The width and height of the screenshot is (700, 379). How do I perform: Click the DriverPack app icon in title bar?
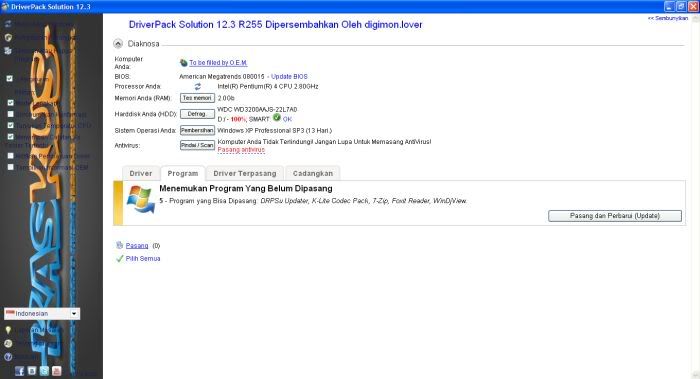tap(5, 6)
